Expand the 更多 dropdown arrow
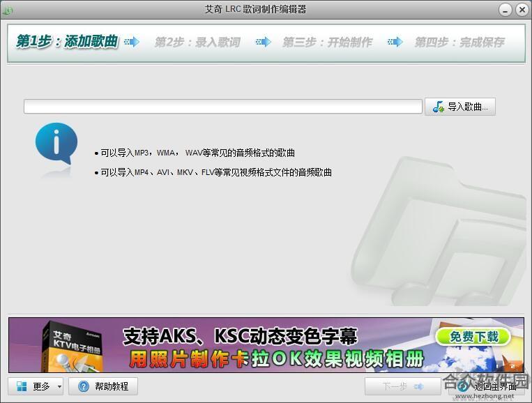Screen dimensions: 532x403 coord(59,386)
